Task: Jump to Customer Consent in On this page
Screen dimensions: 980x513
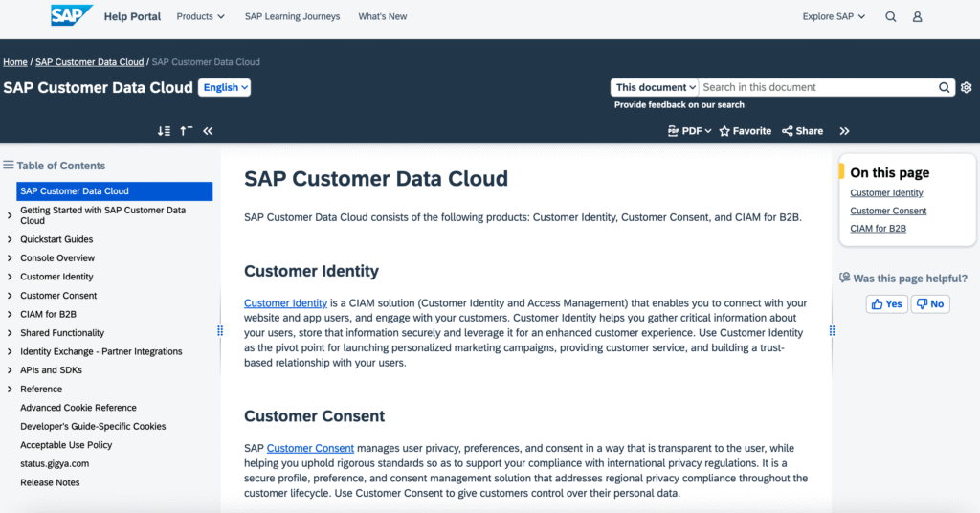Action: [x=888, y=211]
